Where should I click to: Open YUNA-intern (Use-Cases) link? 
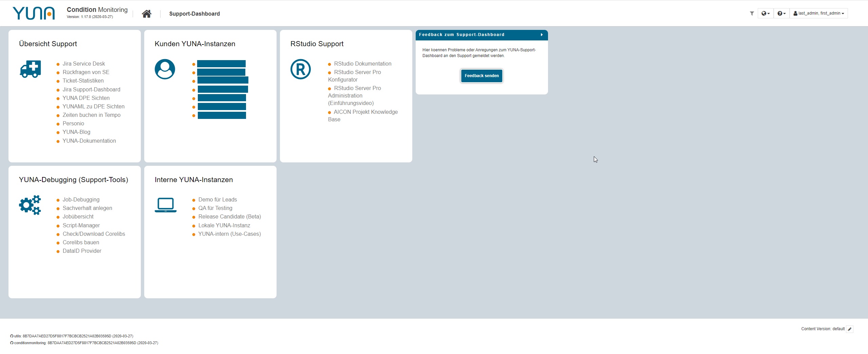point(229,234)
